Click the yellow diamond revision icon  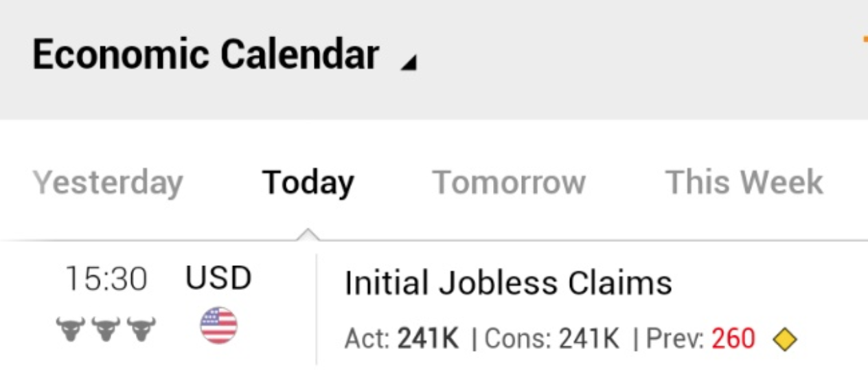[x=785, y=340]
